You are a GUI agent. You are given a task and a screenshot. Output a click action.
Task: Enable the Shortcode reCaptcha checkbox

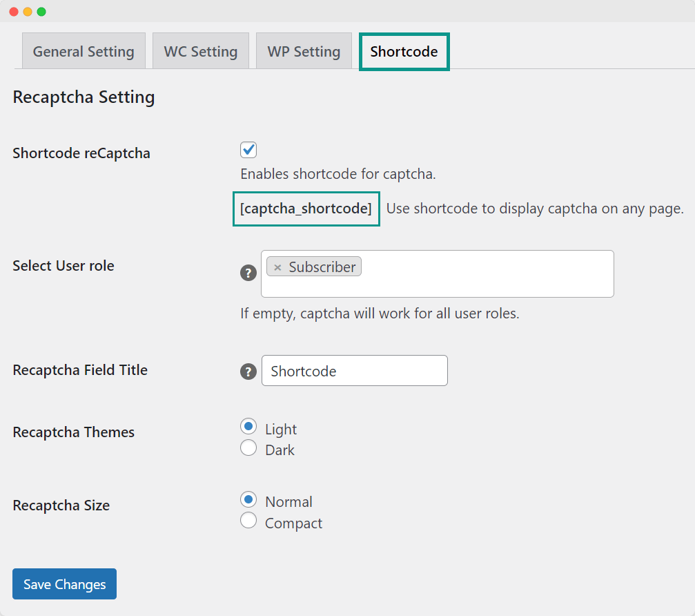(x=248, y=150)
